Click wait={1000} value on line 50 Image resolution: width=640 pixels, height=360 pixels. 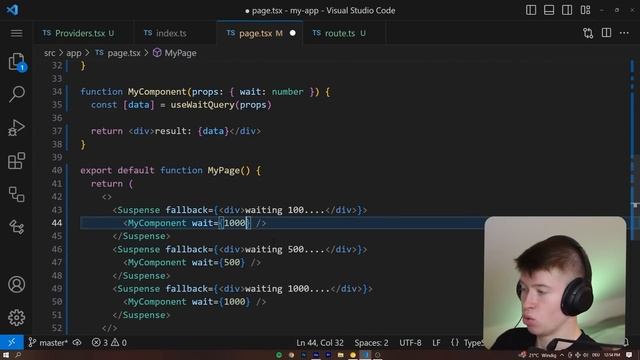[221, 302]
